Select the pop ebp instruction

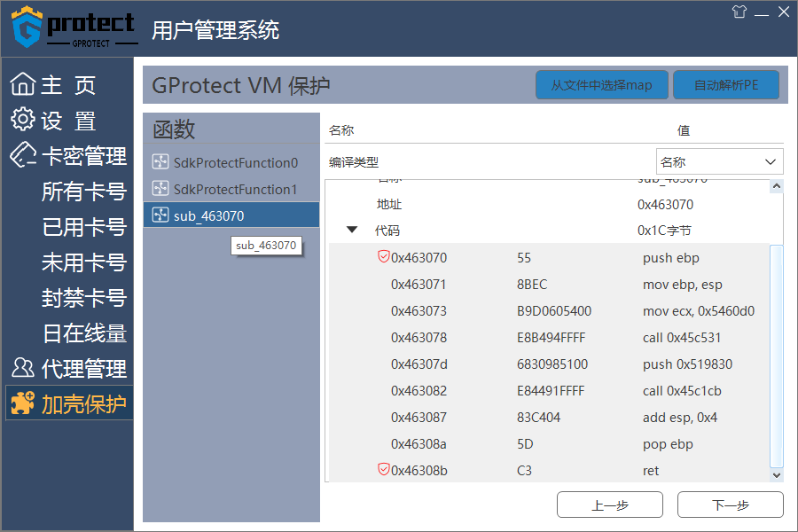pyautogui.click(x=668, y=444)
